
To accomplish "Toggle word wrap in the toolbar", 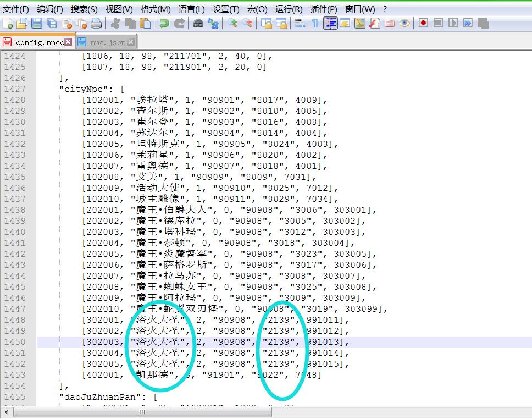I will pyautogui.click(x=300, y=23).
